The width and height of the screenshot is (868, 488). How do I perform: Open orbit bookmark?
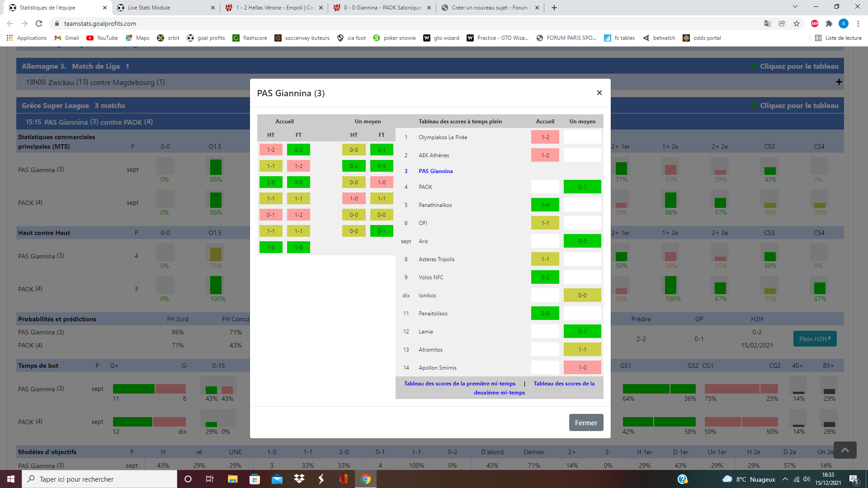click(x=168, y=38)
